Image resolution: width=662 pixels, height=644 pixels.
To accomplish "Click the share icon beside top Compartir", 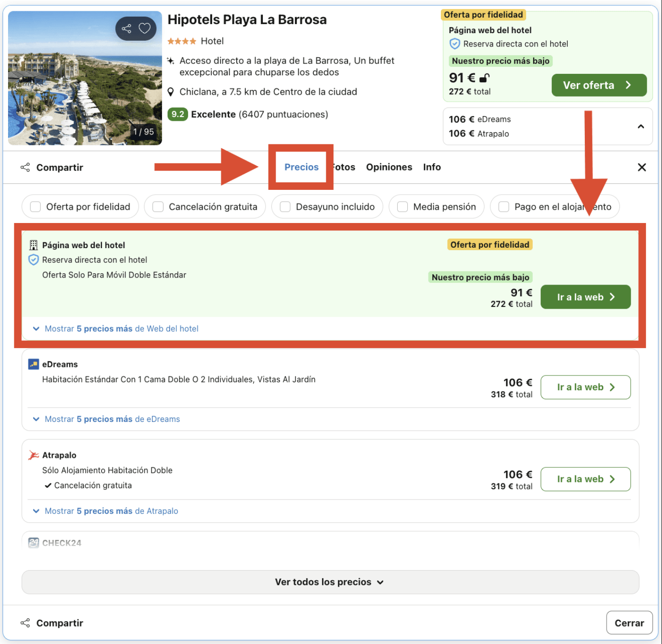I will [25, 167].
